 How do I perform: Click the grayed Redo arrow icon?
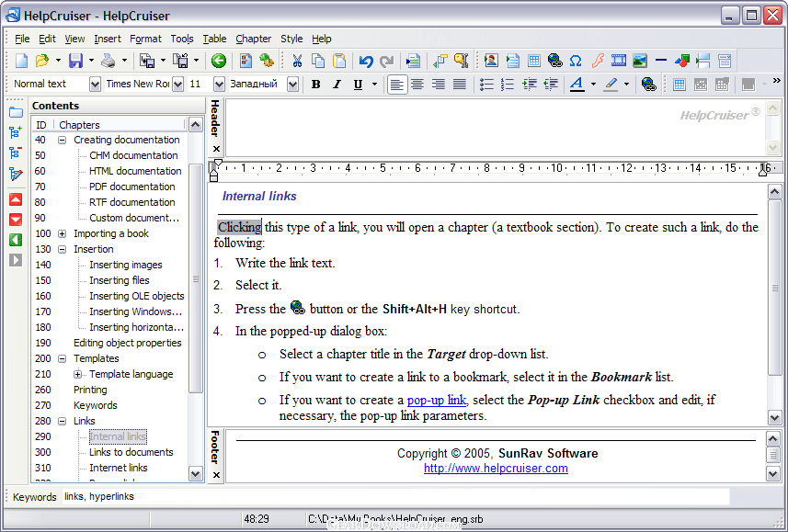point(386,61)
